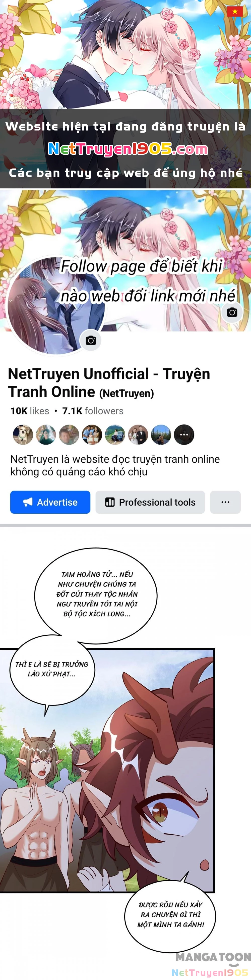Click the megaphone icon in Advertise
251x980 pixels.
(x=28, y=502)
